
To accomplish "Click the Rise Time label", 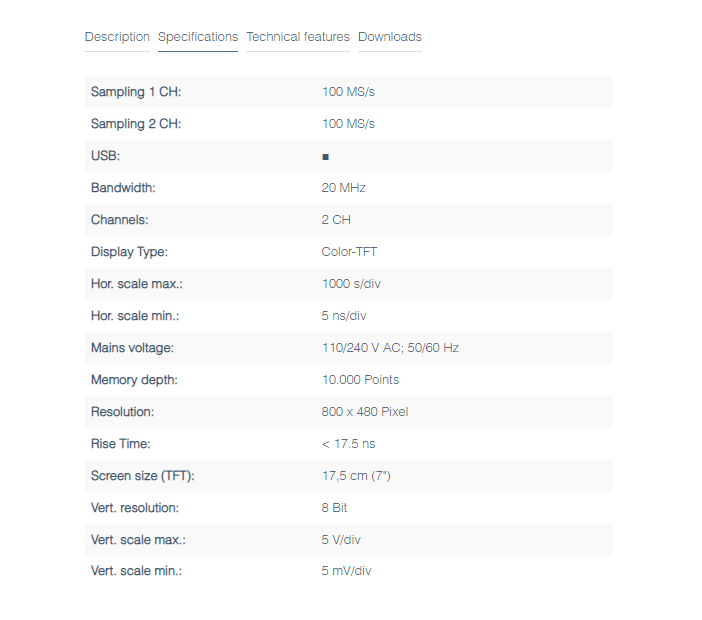I will pyautogui.click(x=121, y=444).
